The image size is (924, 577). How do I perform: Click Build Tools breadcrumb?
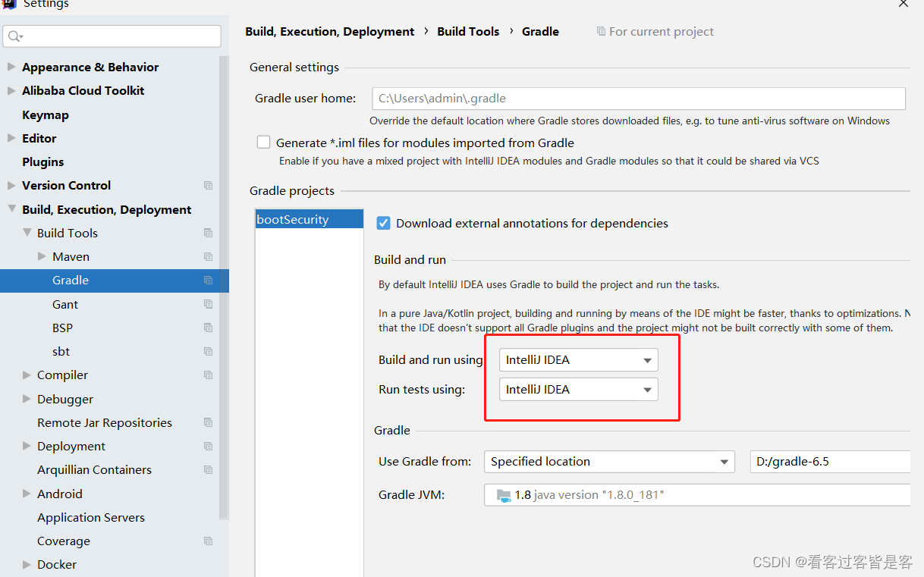(x=468, y=31)
